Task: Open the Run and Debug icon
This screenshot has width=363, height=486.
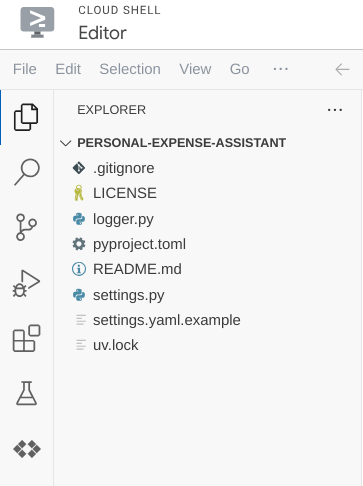Action: (26, 283)
